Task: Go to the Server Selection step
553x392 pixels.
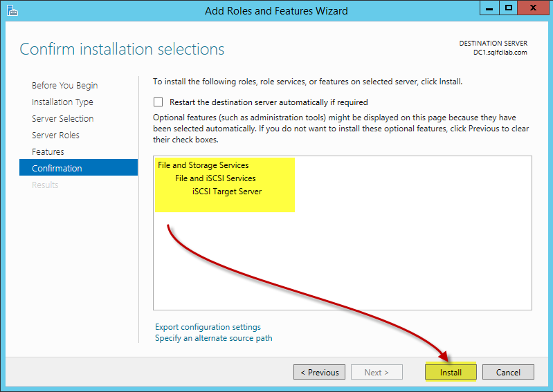Action: [63, 119]
